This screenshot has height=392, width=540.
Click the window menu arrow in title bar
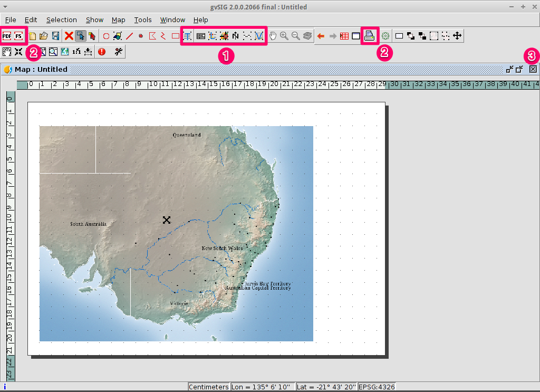pos(5,7)
